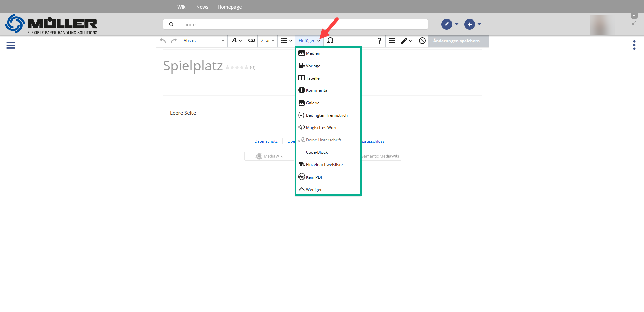Open editor help question mark icon
The image size is (644, 312).
[379, 41]
